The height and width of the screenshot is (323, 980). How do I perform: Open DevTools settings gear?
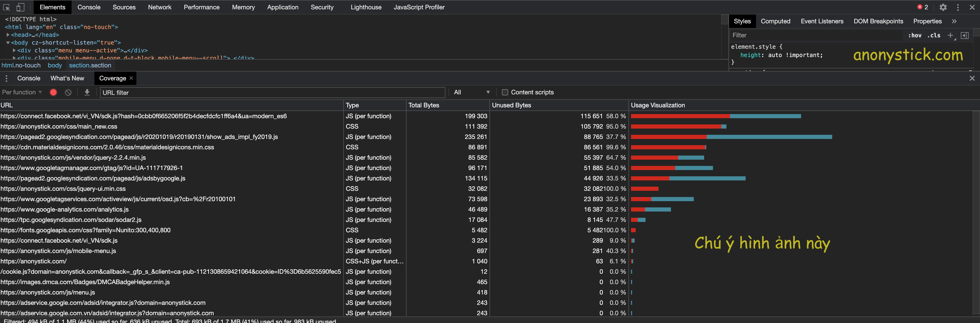coord(943,7)
